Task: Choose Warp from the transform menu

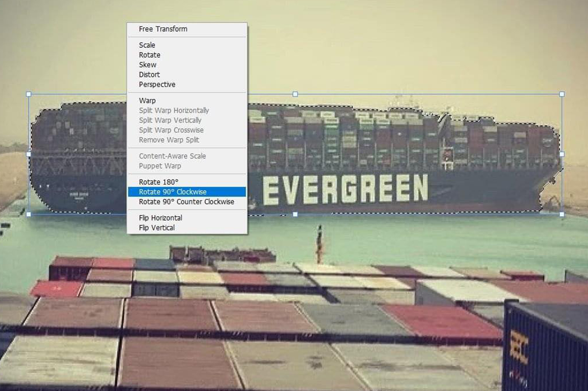Action: tap(147, 100)
